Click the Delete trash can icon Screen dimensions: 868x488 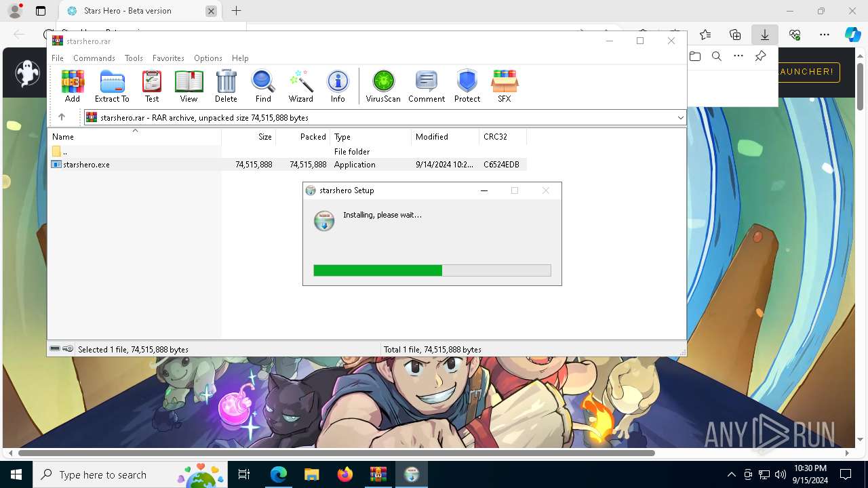tap(226, 86)
